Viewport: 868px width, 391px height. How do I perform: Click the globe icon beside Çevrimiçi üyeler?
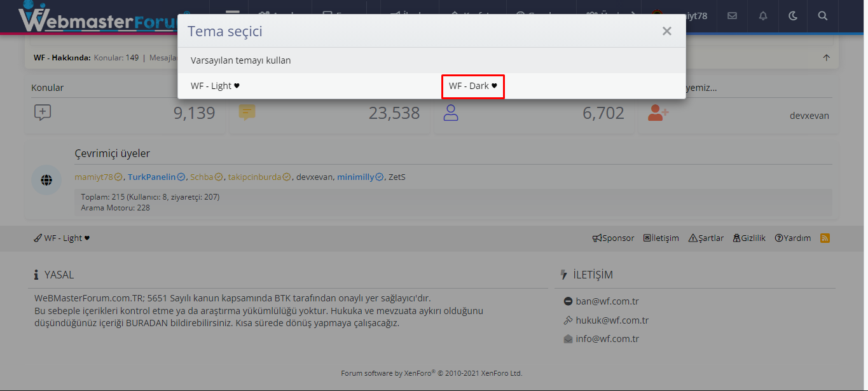click(46, 180)
